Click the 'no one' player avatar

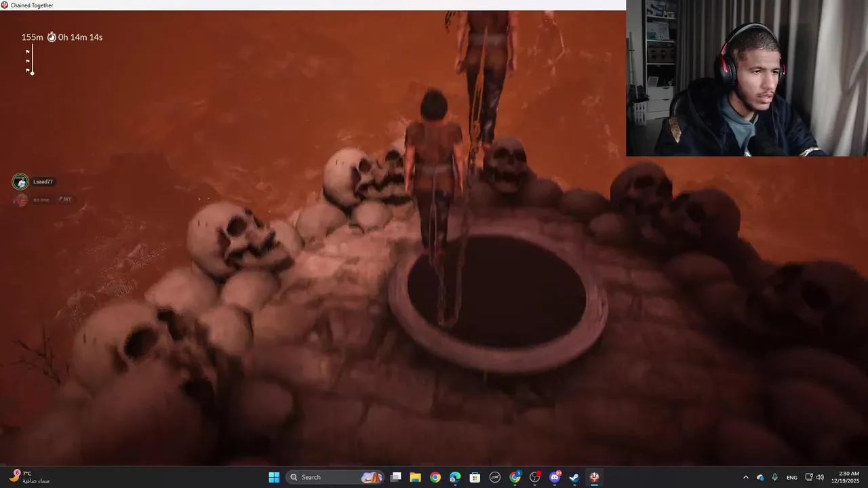tap(20, 200)
